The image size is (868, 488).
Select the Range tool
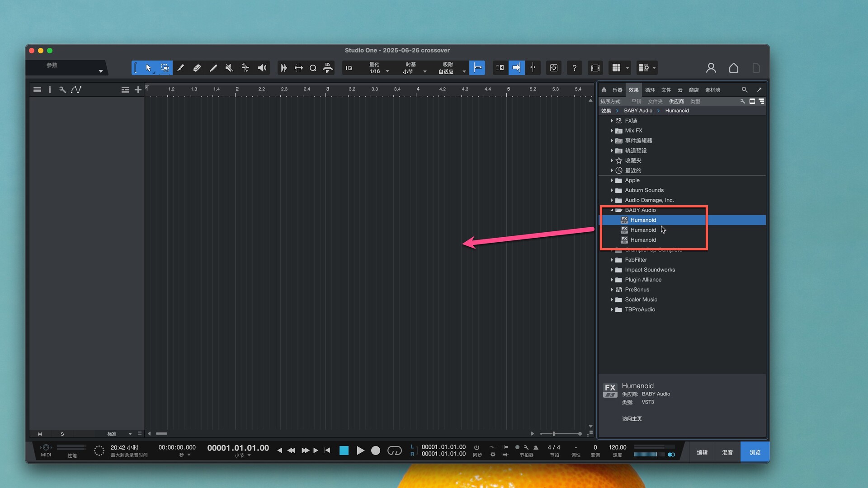[165, 68]
